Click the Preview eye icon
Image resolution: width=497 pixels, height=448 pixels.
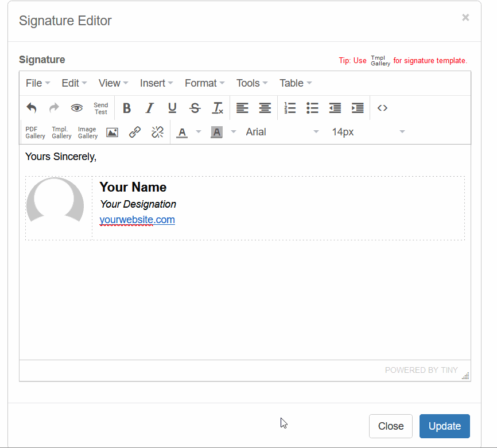click(77, 108)
